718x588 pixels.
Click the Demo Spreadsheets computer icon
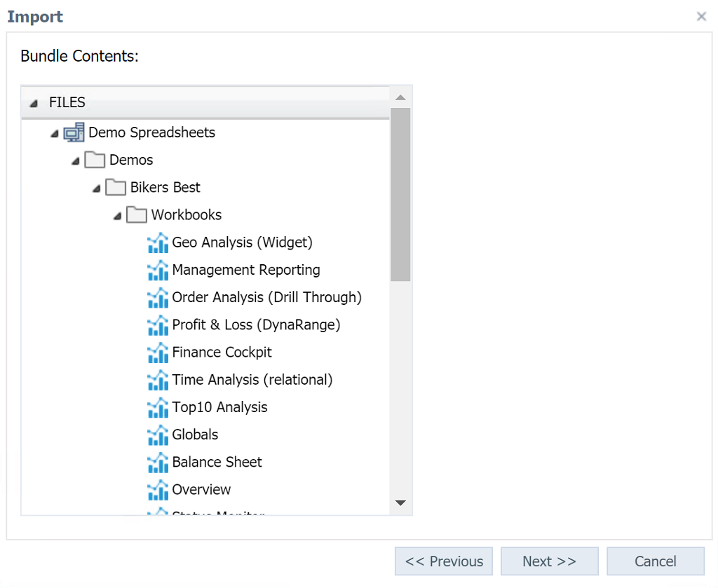coord(74,132)
